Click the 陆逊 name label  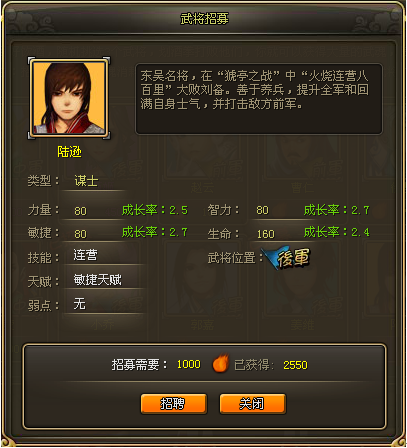click(69, 152)
